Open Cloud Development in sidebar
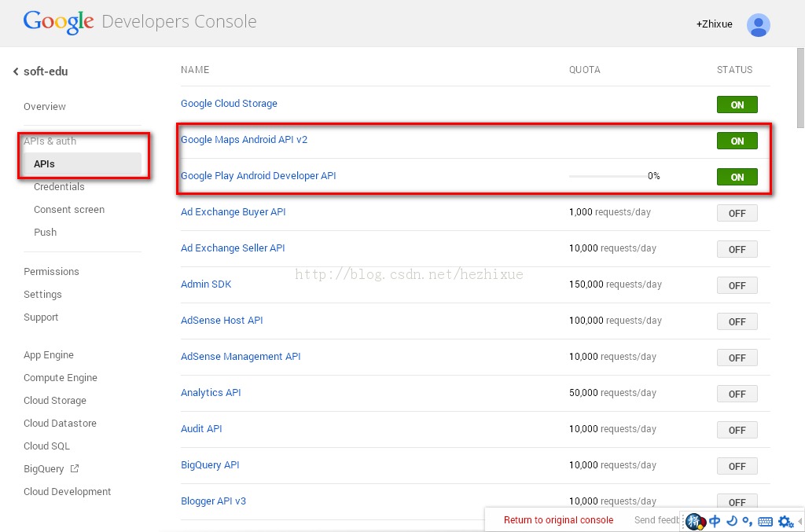 [x=68, y=491]
